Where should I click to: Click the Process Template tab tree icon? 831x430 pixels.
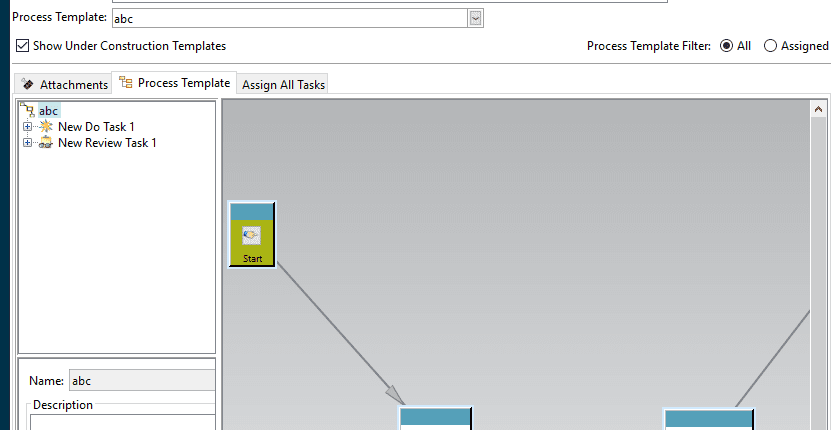click(126, 82)
